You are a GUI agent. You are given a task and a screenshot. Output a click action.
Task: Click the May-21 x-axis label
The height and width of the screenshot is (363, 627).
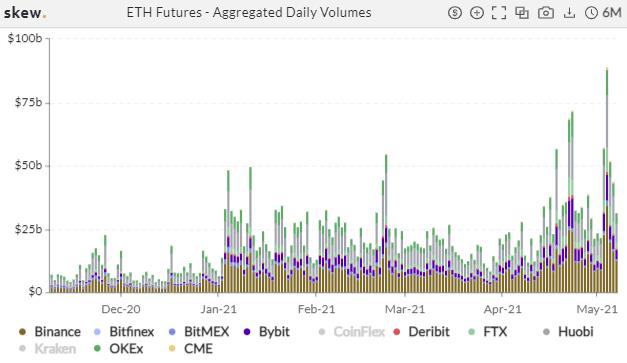[x=597, y=309]
